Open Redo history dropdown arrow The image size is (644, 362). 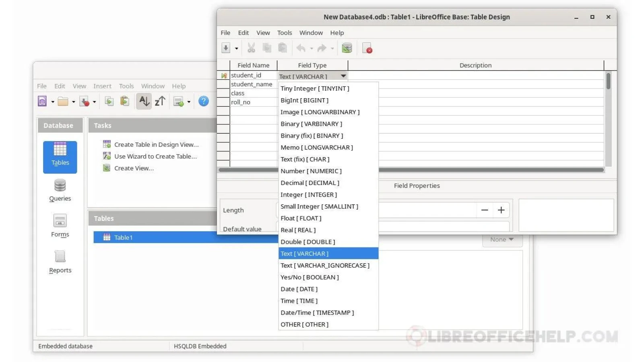(332, 49)
